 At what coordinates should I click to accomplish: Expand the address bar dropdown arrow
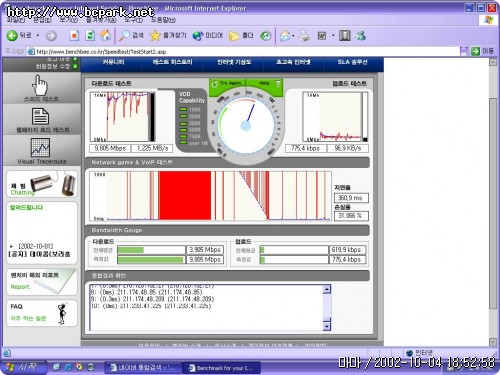pyautogui.click(x=463, y=51)
